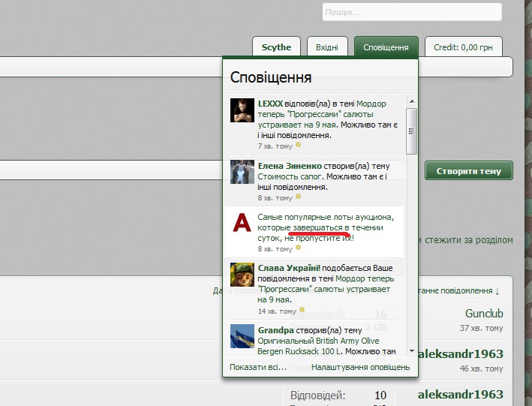Open Grandpa's flag avatar
The width and height of the screenshot is (532, 406).
(x=242, y=336)
